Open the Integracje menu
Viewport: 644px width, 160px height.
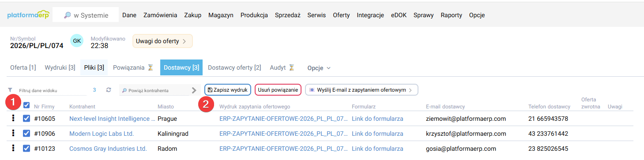click(x=370, y=15)
